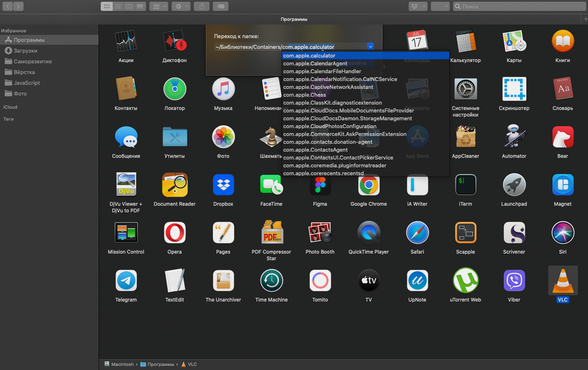Screen dimensions: 588x370
Task: Click the Поиск search field
Action: (x=519, y=6)
